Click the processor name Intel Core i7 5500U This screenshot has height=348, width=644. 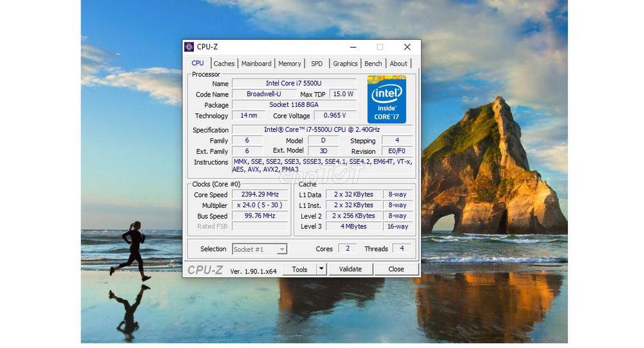(294, 84)
